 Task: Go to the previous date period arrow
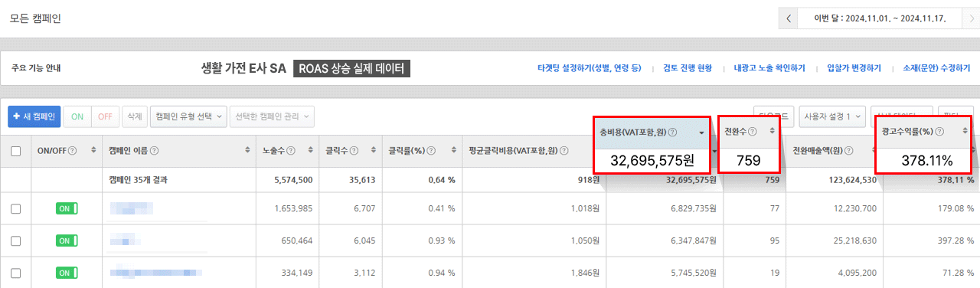pos(789,18)
